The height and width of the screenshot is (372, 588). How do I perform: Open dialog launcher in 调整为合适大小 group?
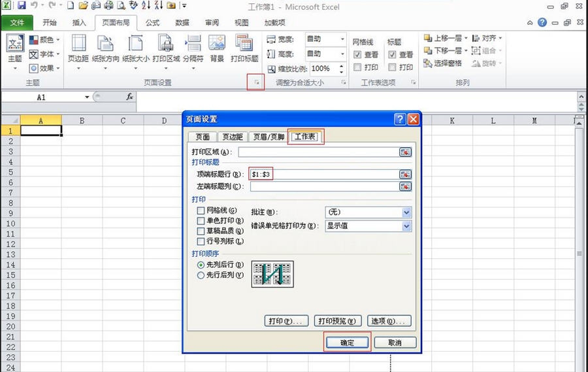point(343,82)
